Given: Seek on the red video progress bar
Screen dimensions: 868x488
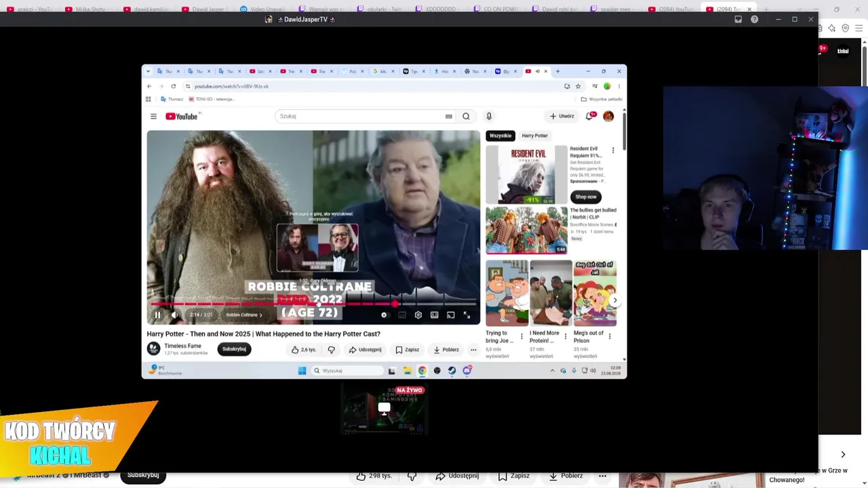Looking at the screenshot, I should pyautogui.click(x=313, y=304).
